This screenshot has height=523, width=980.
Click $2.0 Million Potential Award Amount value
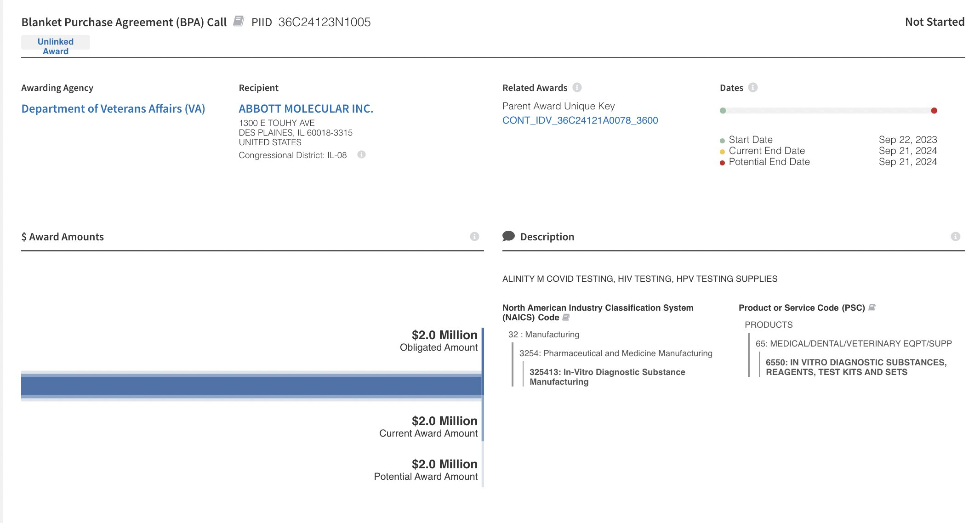(x=444, y=464)
